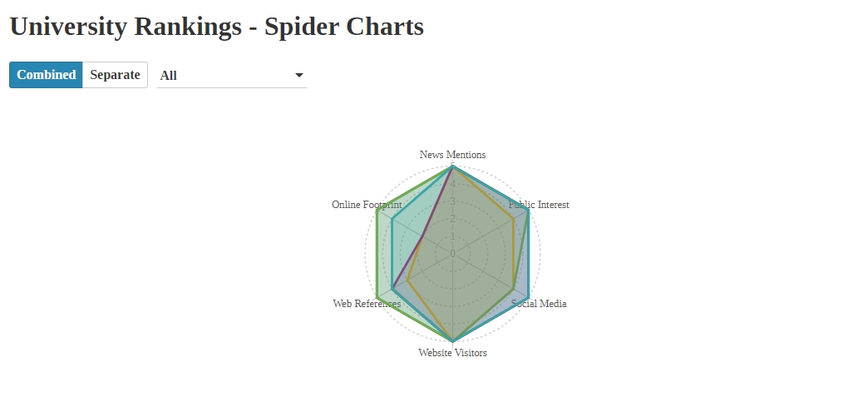Click the Social Media axis label
The height and width of the screenshot is (397, 868).
click(539, 303)
